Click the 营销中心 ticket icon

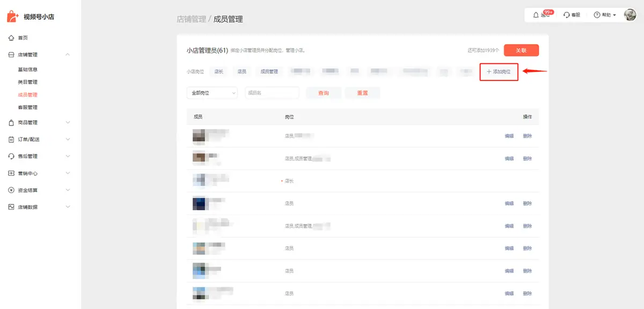(x=11, y=173)
